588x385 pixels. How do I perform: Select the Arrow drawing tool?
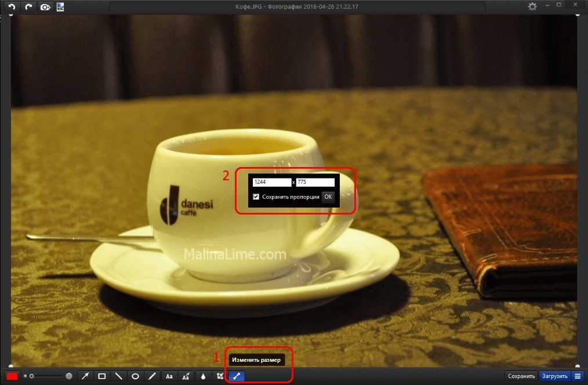(x=85, y=376)
